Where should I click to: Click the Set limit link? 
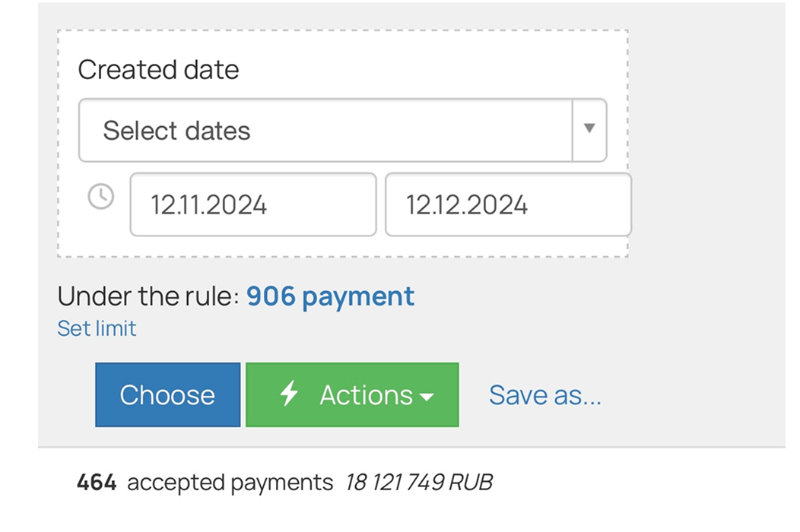[x=97, y=328]
